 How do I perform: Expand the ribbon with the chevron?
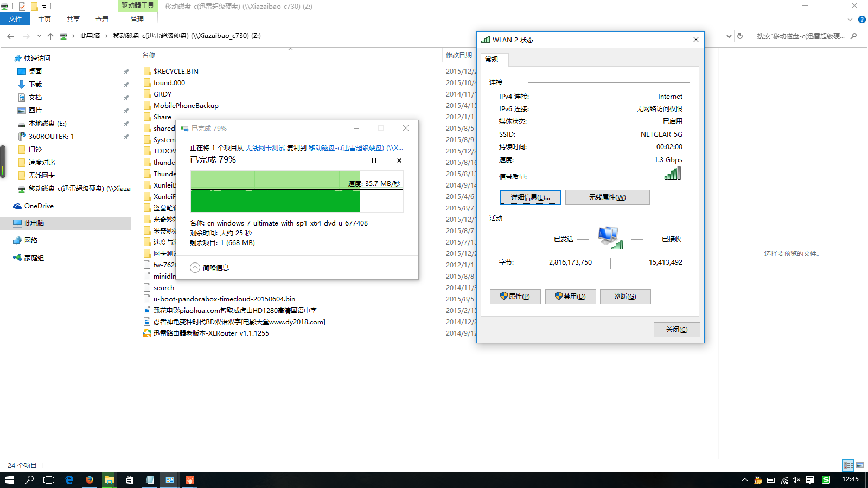click(x=850, y=20)
